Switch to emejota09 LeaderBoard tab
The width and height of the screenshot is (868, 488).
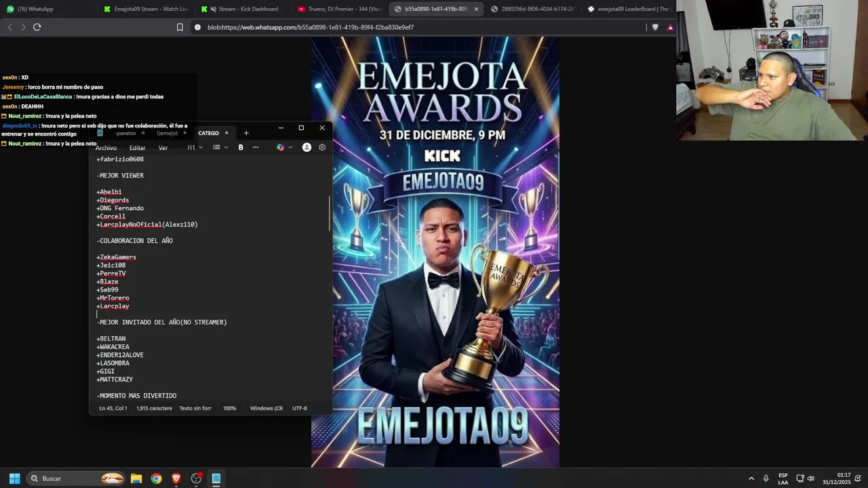pyautogui.click(x=629, y=9)
